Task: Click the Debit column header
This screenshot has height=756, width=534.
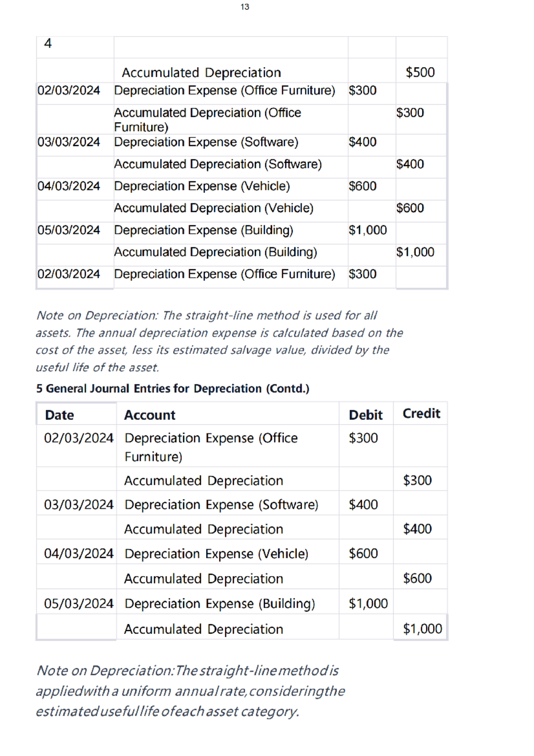Action: pyautogui.click(x=365, y=415)
